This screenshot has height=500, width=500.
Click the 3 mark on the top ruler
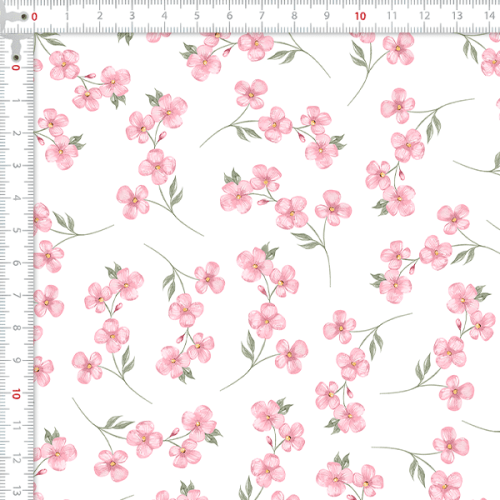pos(132,16)
